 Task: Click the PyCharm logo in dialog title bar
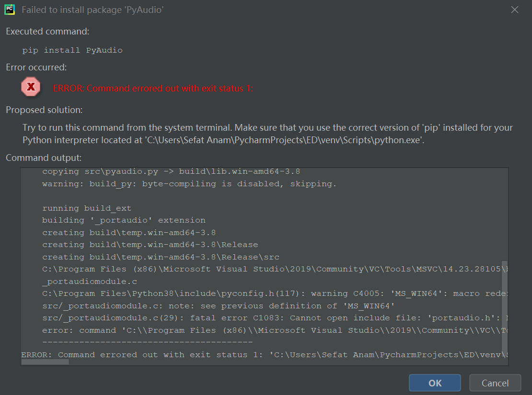pyautogui.click(x=10, y=9)
